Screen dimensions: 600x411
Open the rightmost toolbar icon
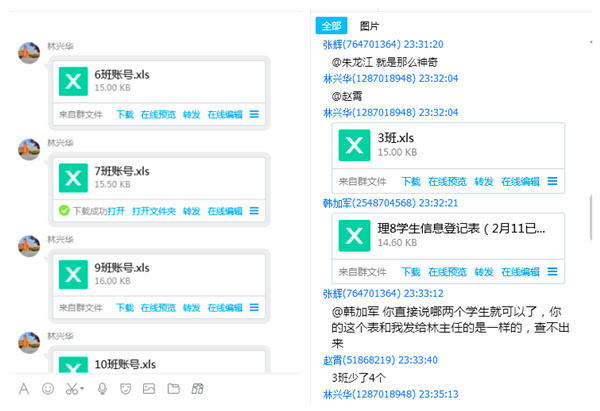tap(197, 389)
